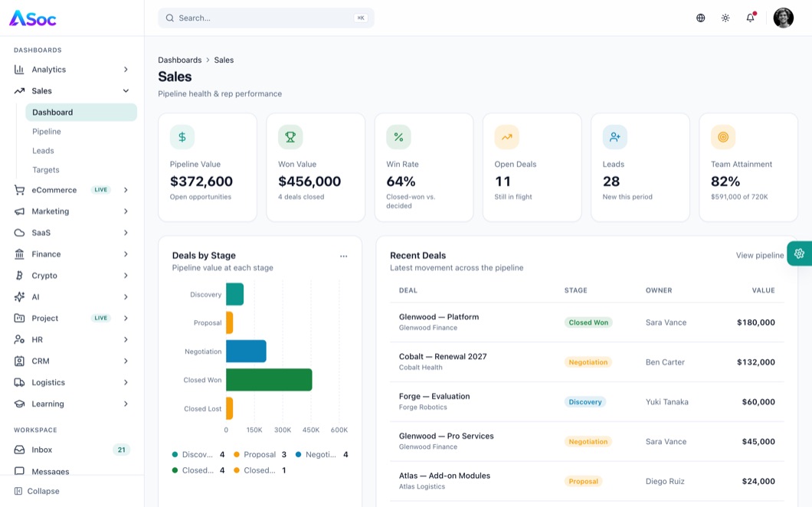Toggle the Proposal legend entry
Screen dimensions: 812x507
(260, 455)
